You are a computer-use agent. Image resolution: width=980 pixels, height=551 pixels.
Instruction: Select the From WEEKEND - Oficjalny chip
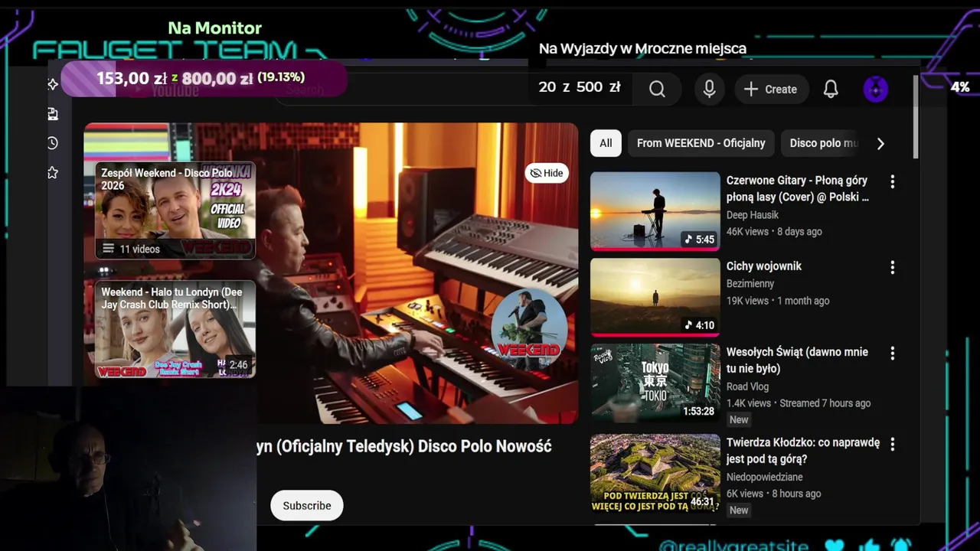[701, 143]
